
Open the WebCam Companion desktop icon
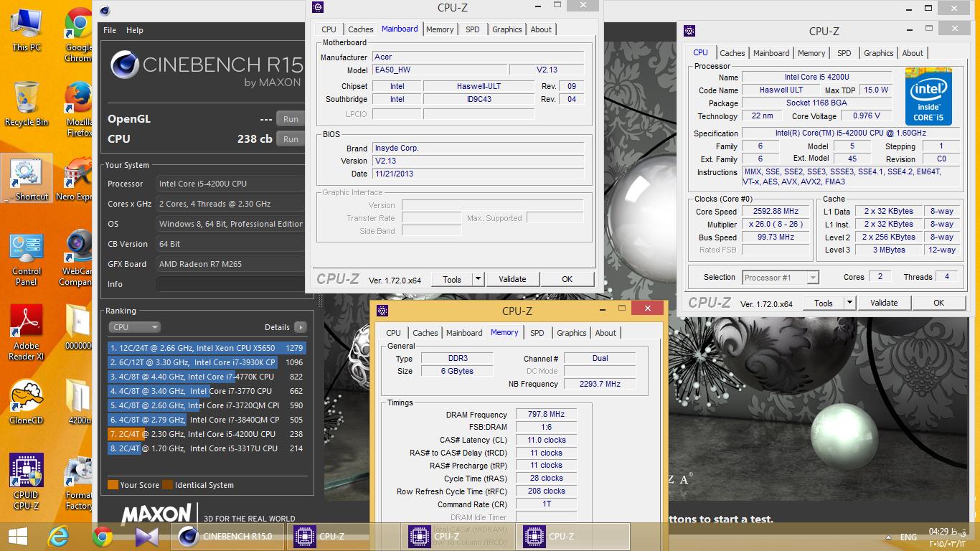click(77, 258)
